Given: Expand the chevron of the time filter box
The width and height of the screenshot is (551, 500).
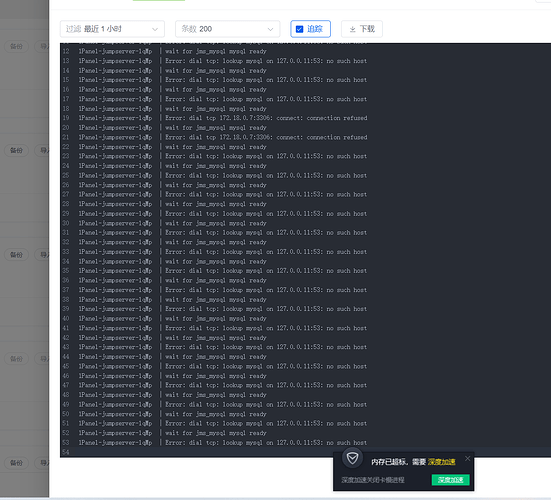Looking at the screenshot, I should coord(155,29).
